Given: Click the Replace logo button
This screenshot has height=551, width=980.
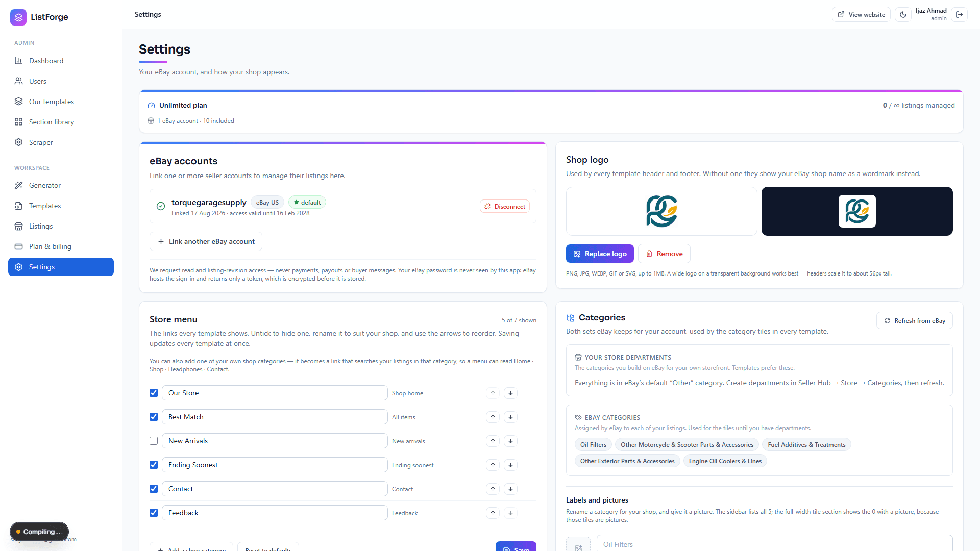Looking at the screenshot, I should pos(600,254).
